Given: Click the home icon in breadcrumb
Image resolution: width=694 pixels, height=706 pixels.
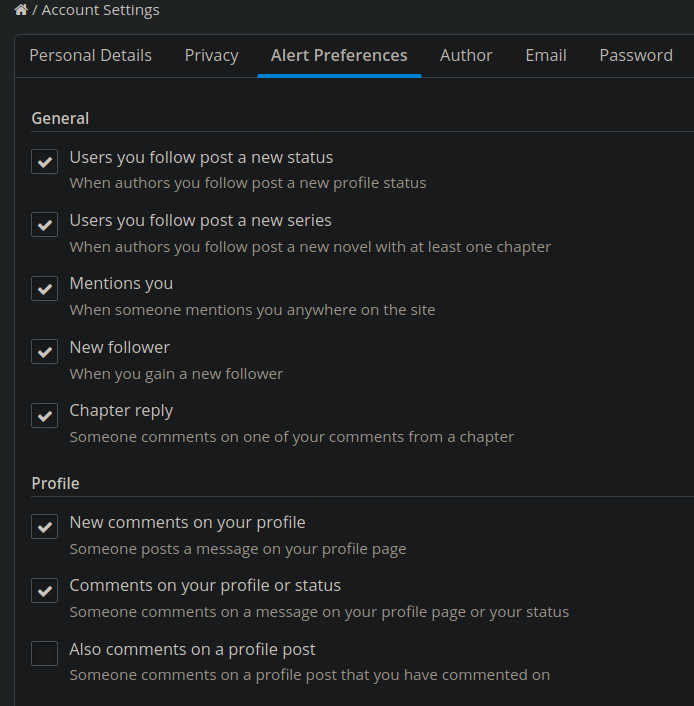Looking at the screenshot, I should (21, 10).
